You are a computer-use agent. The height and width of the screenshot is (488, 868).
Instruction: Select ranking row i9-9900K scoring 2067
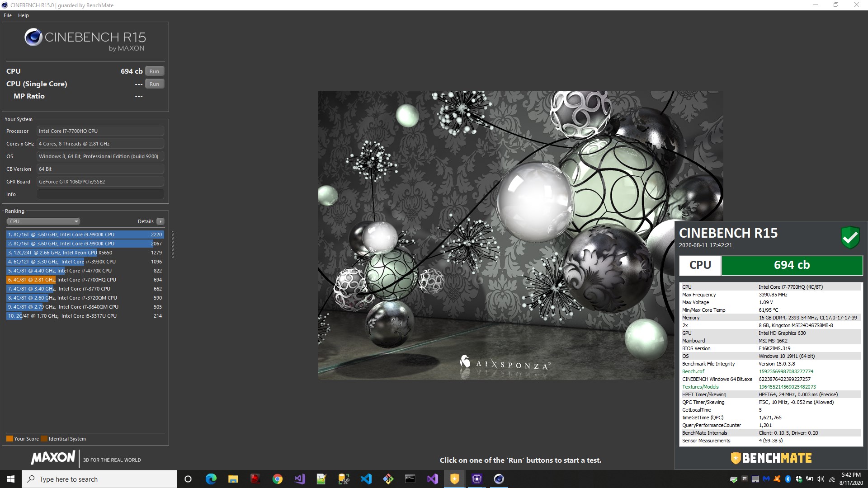(85, 244)
